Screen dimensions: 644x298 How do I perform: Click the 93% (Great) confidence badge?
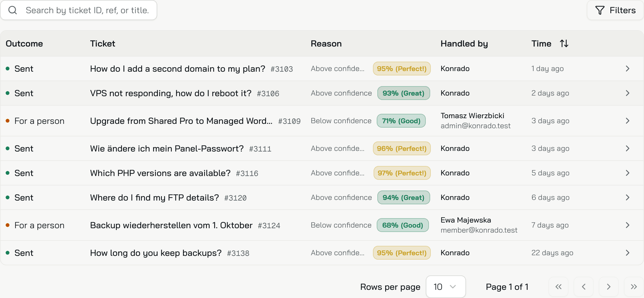click(403, 93)
